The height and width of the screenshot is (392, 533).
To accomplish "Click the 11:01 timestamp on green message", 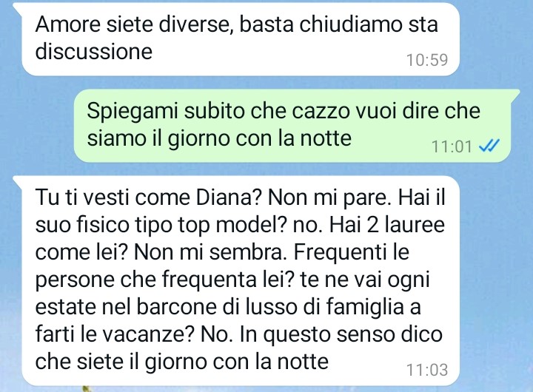I will (452, 147).
